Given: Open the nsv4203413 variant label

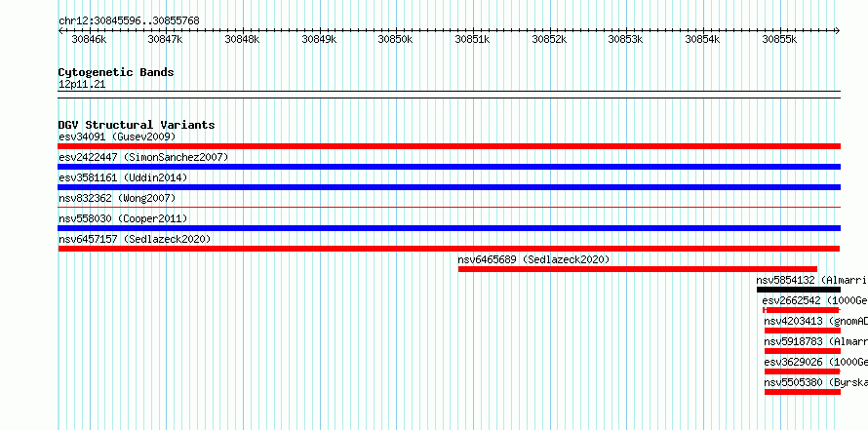Looking at the screenshot, I should (816, 321).
